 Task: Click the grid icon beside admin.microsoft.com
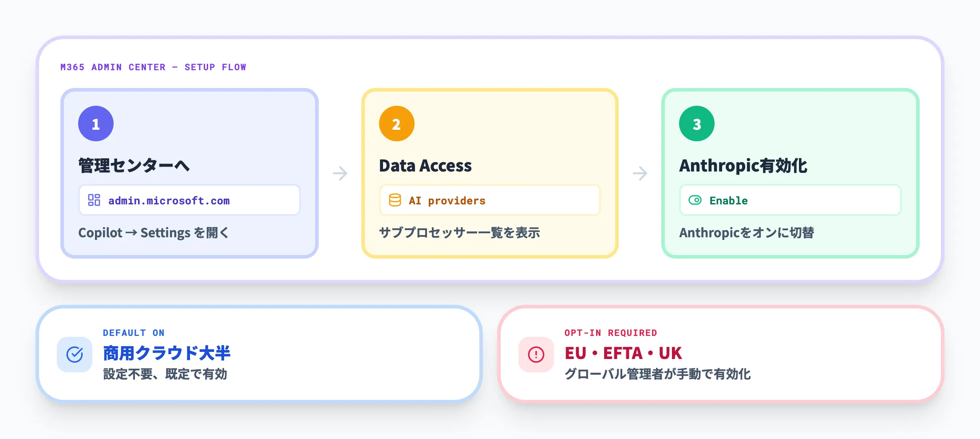coord(94,200)
